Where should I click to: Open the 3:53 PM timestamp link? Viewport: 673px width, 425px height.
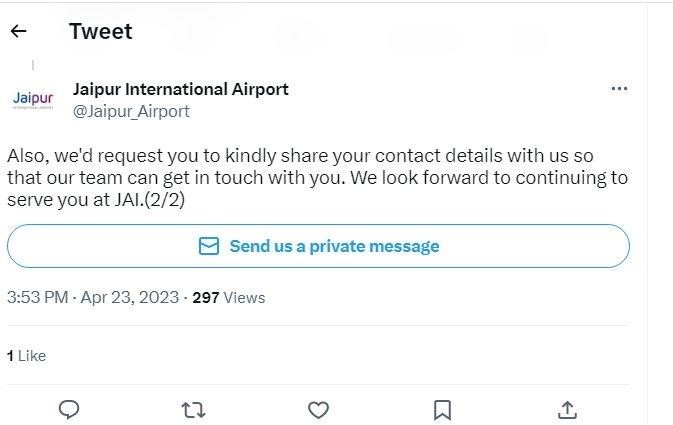point(37,297)
